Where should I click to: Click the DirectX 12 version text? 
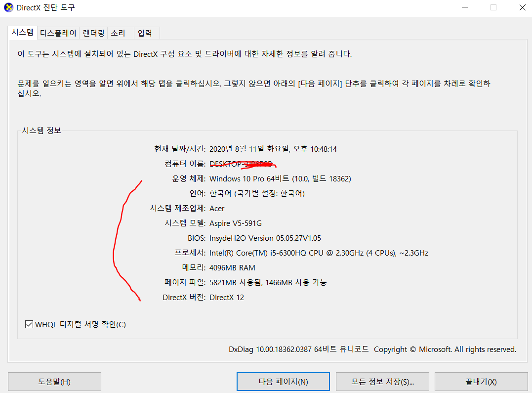(x=226, y=297)
